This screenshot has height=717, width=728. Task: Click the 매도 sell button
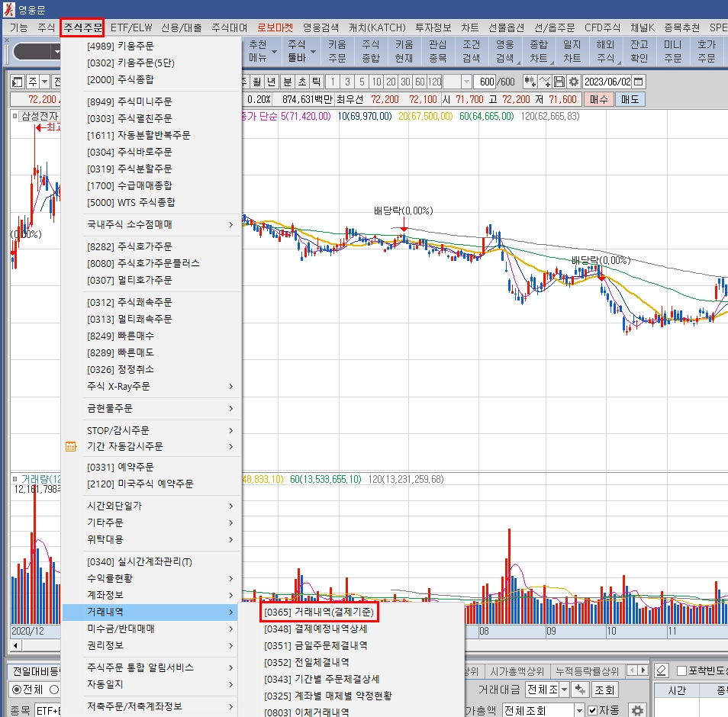pyautogui.click(x=630, y=99)
